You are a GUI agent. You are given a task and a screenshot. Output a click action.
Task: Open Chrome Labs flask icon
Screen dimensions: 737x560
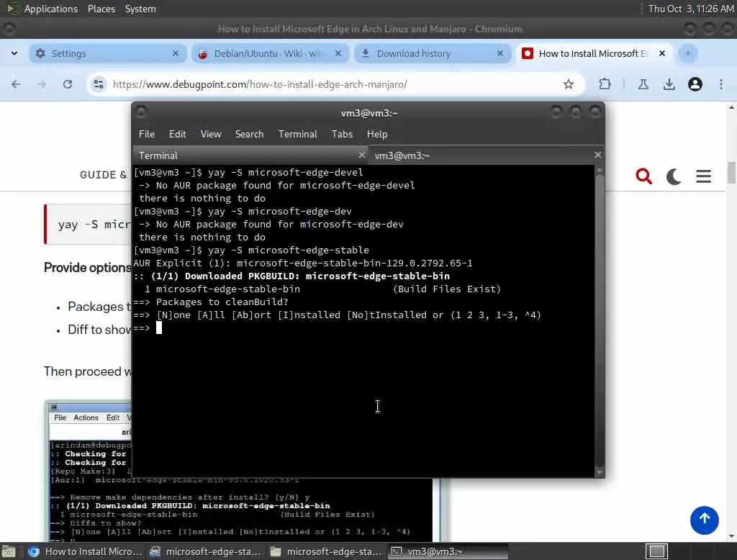point(643,84)
